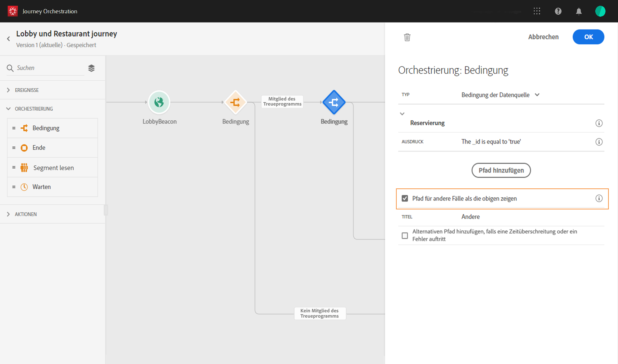Click info icon next to Reservierung
618x364 pixels.
599,123
